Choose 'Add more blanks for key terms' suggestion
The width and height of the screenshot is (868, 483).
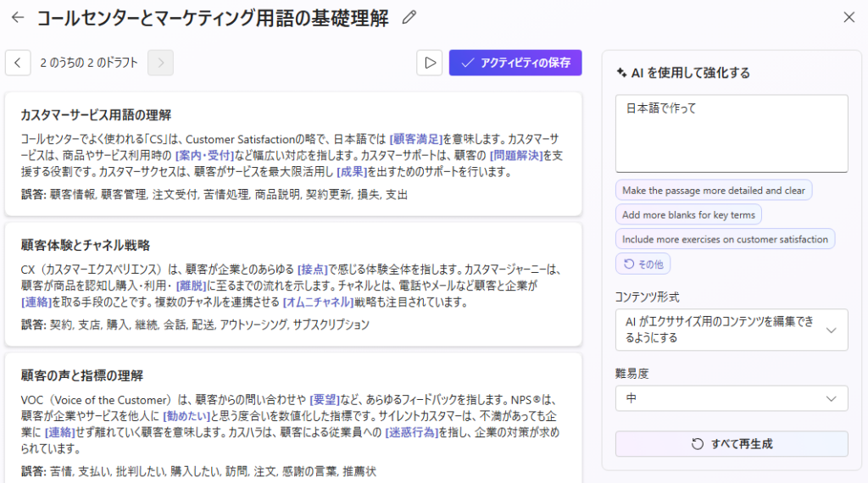[x=688, y=214]
